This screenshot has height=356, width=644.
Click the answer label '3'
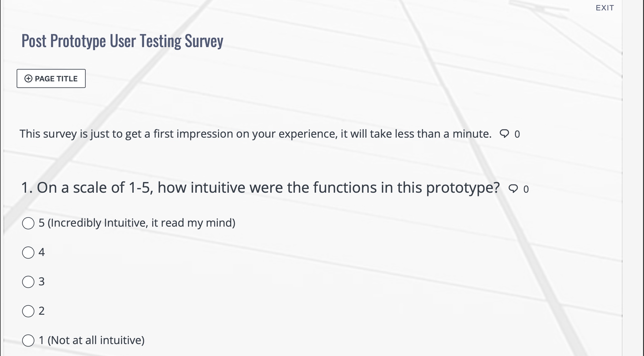(x=42, y=281)
